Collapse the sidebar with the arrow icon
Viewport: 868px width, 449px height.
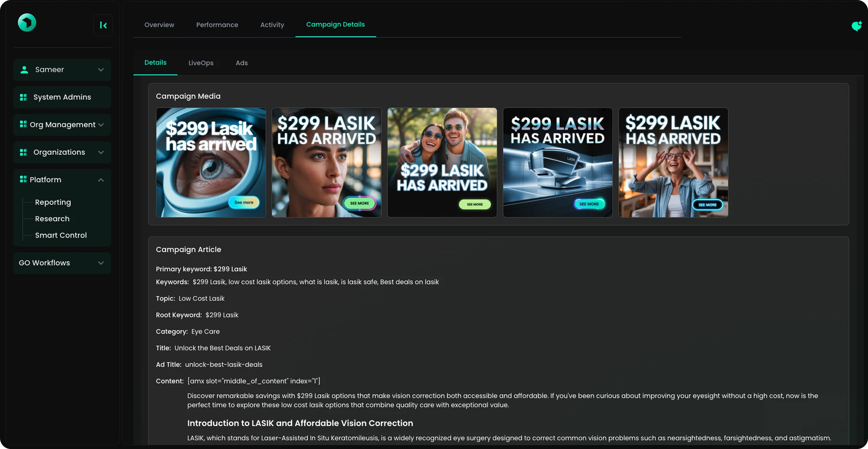pyautogui.click(x=103, y=25)
